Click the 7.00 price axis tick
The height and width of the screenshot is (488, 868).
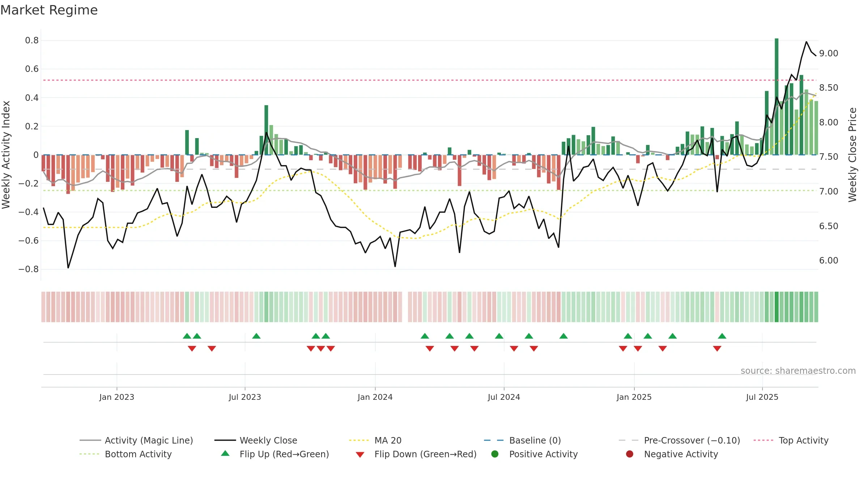click(829, 192)
